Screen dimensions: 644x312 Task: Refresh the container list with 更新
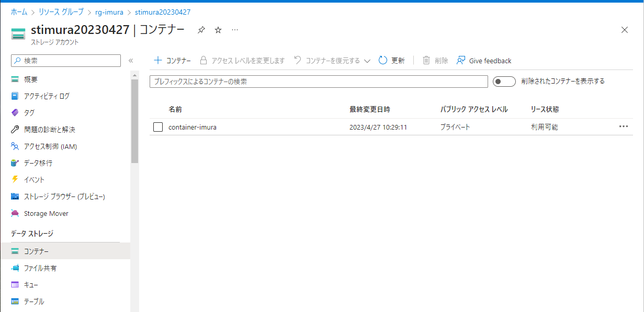(391, 61)
